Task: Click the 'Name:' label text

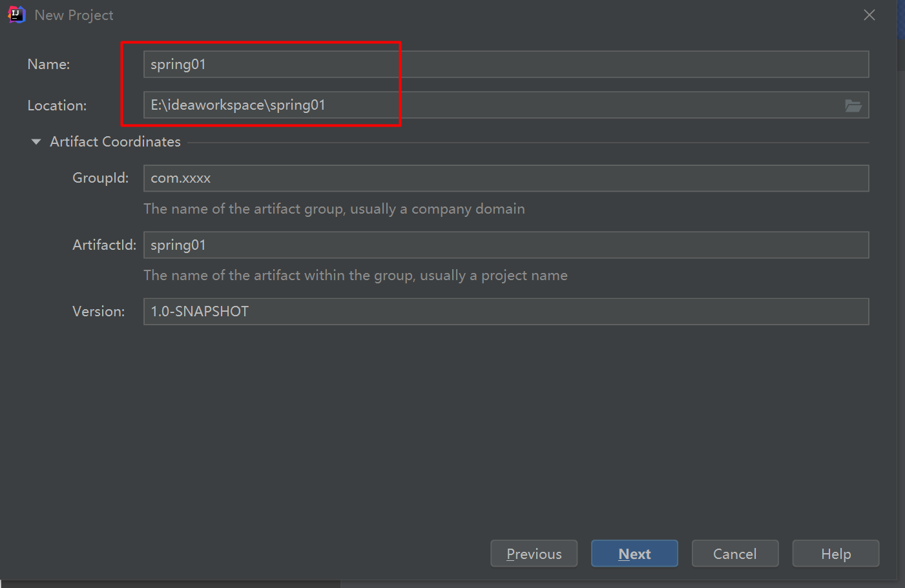Action: tap(48, 65)
